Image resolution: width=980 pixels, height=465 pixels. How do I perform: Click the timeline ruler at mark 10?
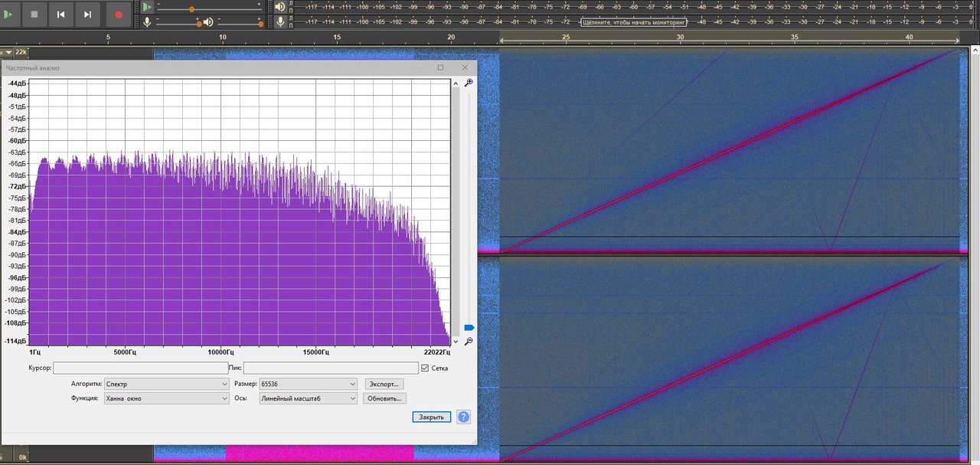[x=223, y=38]
